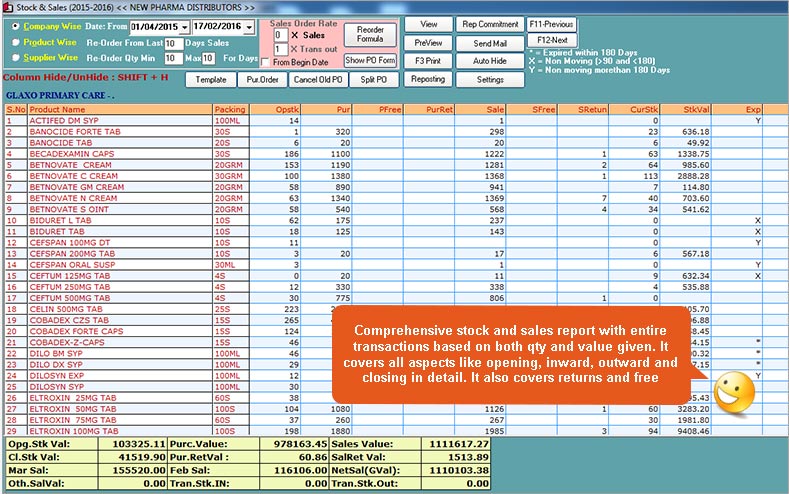Click the Sale column header

pos(481,109)
